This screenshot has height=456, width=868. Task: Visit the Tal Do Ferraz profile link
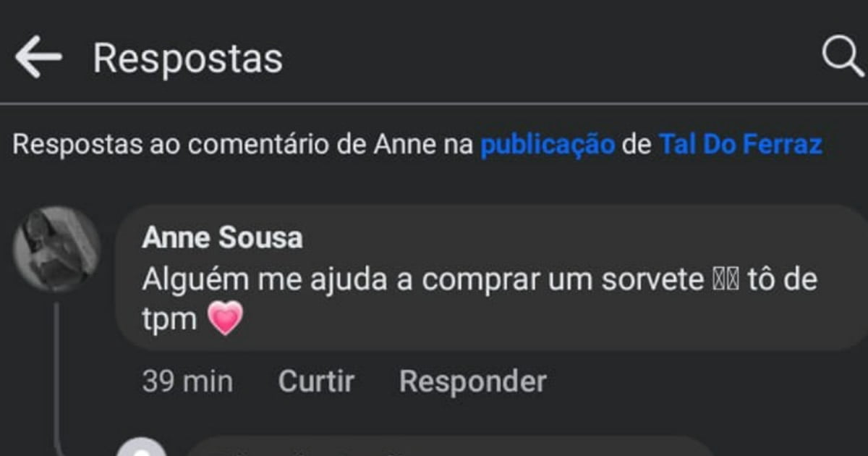740,145
